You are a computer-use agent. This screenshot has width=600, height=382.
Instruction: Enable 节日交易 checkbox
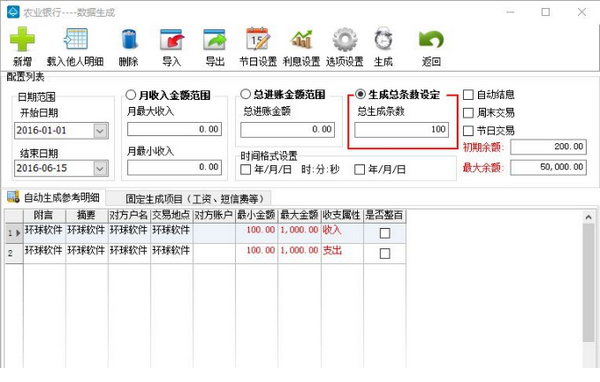pyautogui.click(x=468, y=131)
